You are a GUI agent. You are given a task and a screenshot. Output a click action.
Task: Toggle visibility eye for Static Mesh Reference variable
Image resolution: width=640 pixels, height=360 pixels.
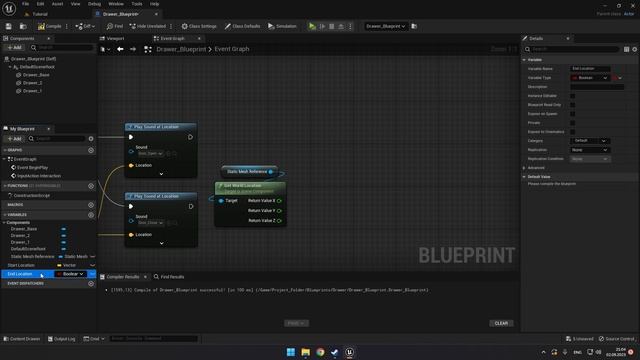pyautogui.click(x=92, y=256)
